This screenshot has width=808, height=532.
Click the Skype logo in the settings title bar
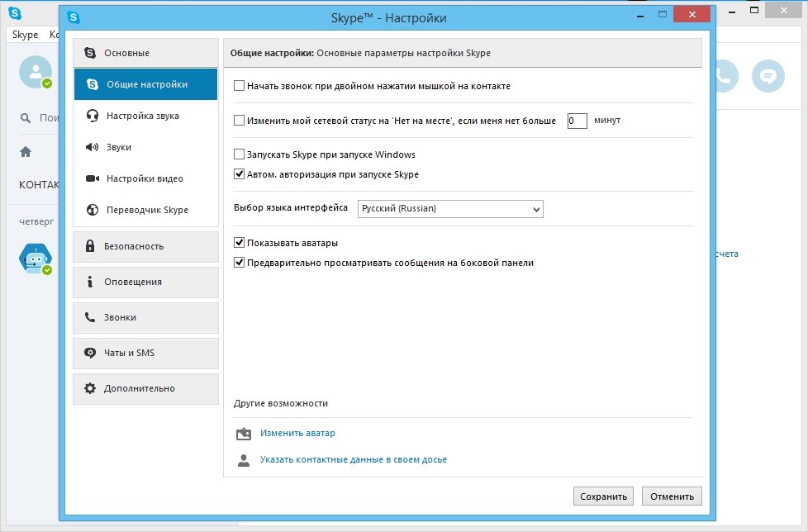(74, 17)
